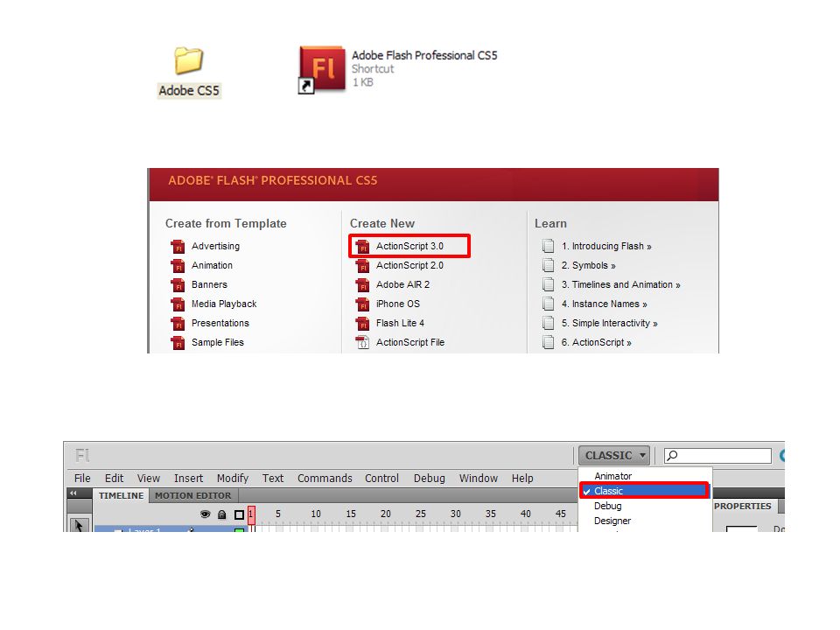The image size is (840, 630).
Task: Open the Edit menu
Action: pyautogui.click(x=114, y=479)
